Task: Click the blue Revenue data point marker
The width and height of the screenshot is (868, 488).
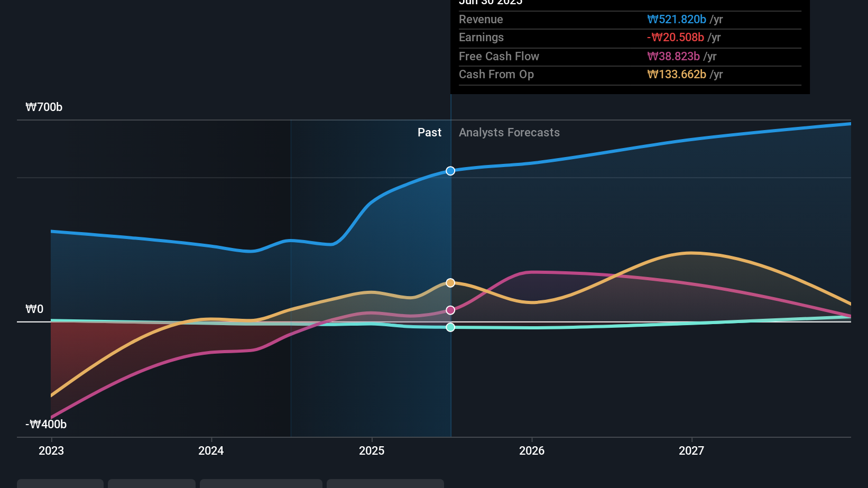Action: (450, 171)
